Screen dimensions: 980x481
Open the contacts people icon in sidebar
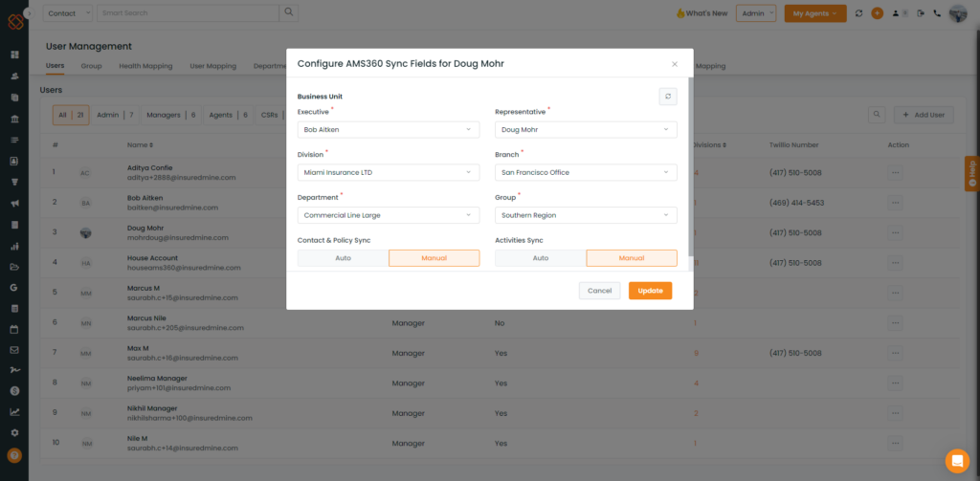[x=14, y=77]
